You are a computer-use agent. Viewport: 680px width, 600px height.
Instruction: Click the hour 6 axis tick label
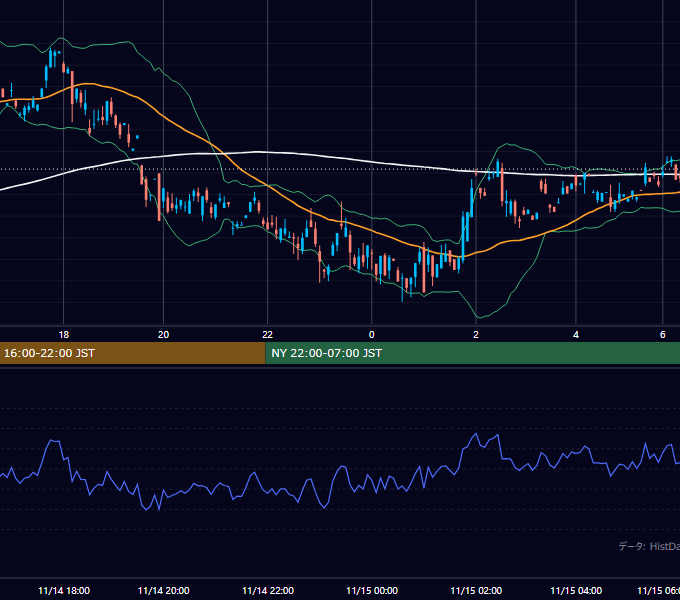coord(663,335)
